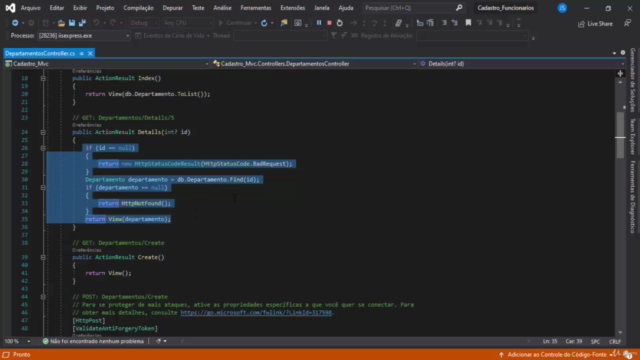The width and height of the screenshot is (640, 360).
Task: Open the DepartamentosController class dropdown
Action: [314, 64]
